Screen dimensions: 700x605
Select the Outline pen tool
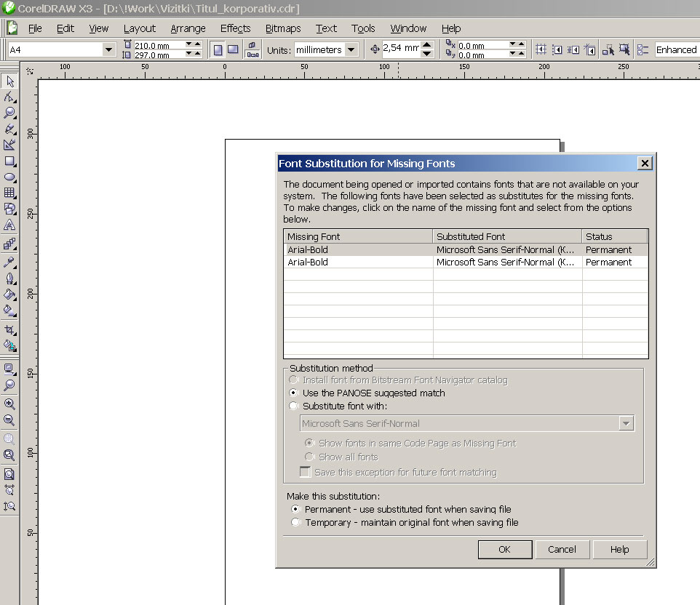coord(9,278)
